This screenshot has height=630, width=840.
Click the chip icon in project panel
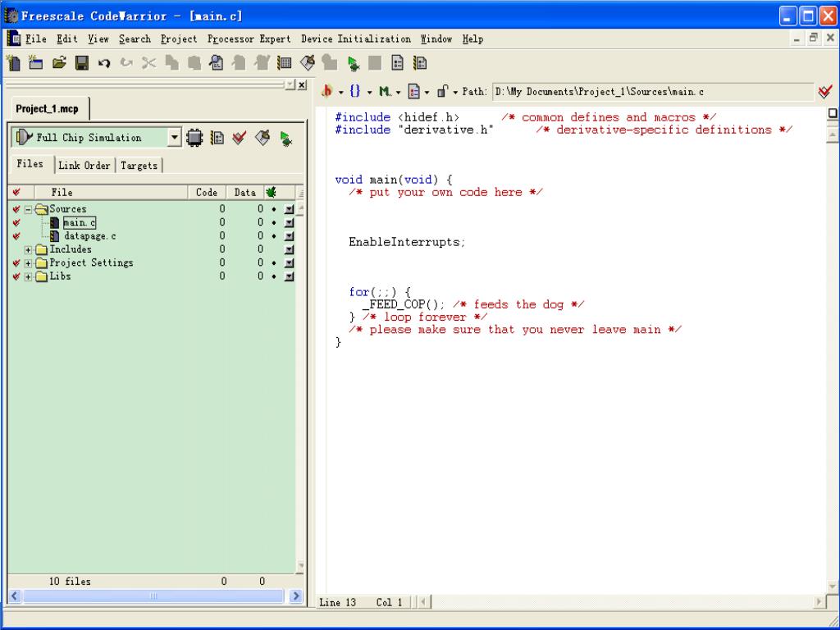[x=194, y=138]
